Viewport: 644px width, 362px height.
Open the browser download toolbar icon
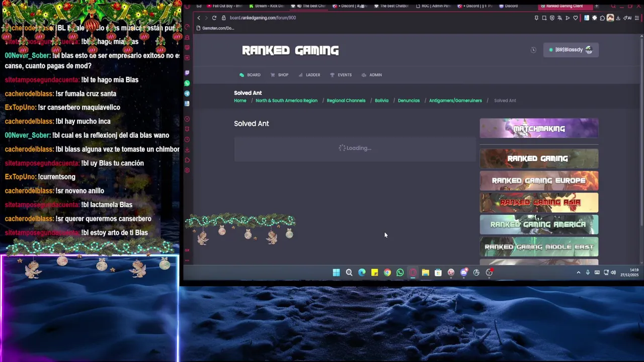618,18
